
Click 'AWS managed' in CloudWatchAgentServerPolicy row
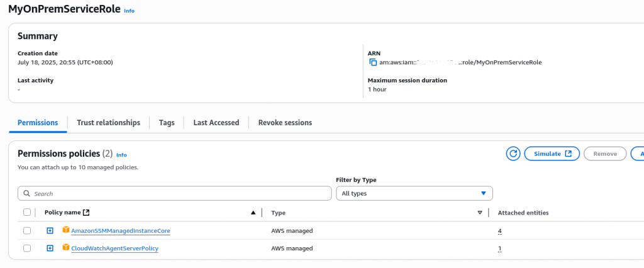(x=292, y=248)
